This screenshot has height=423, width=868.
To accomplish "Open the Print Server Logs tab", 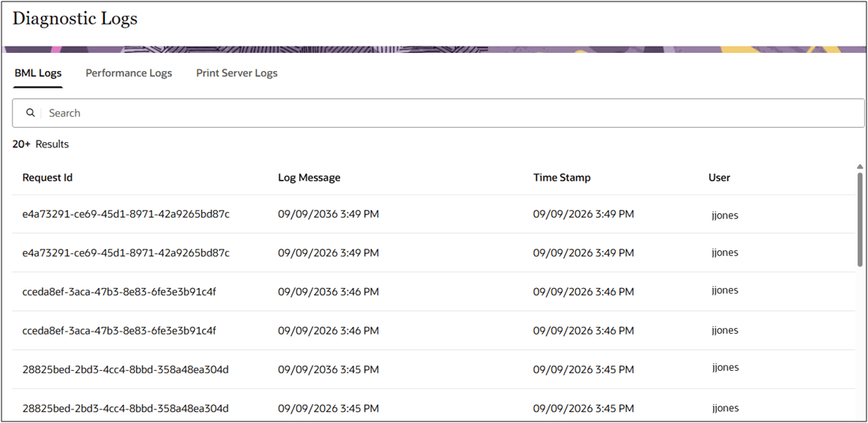I will click(x=237, y=73).
